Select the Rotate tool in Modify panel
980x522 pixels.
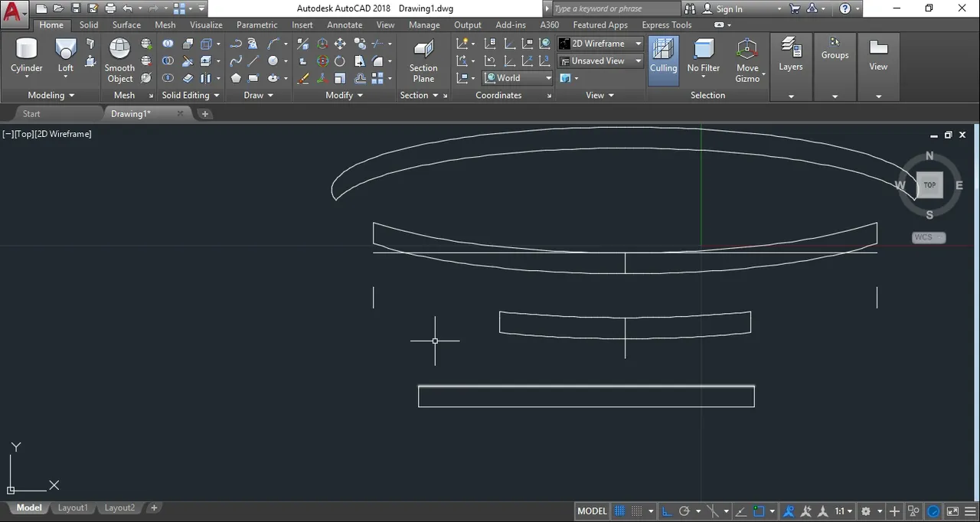340,61
